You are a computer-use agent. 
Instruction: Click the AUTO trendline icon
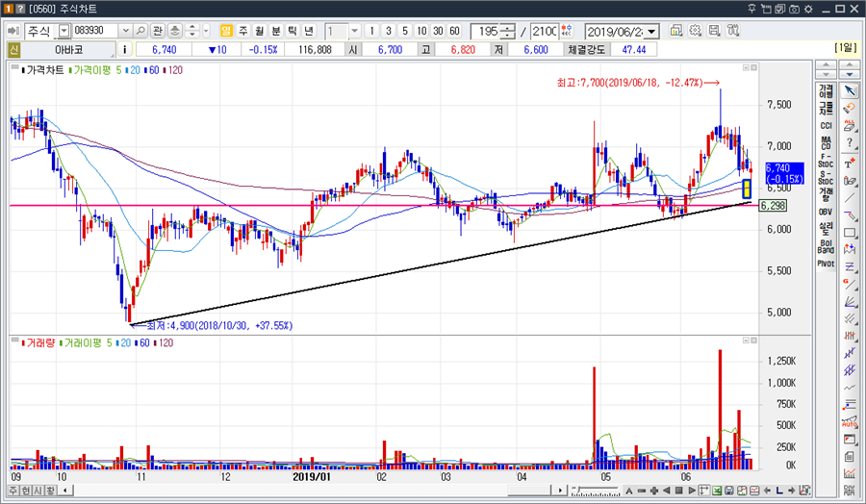click(x=850, y=422)
